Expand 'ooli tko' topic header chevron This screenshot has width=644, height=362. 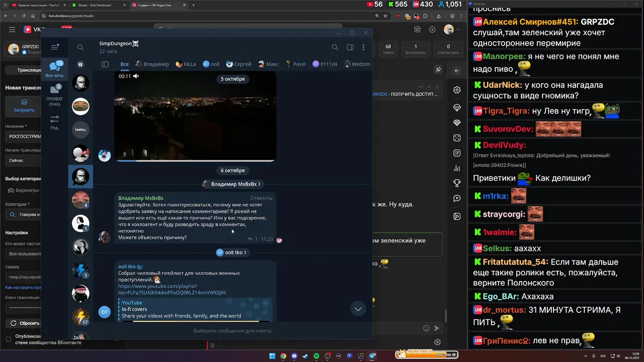246,252
